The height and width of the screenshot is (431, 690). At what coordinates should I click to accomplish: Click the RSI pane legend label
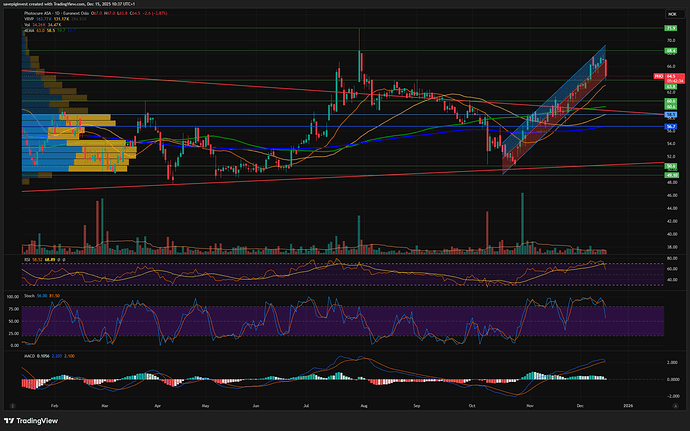tap(29, 258)
